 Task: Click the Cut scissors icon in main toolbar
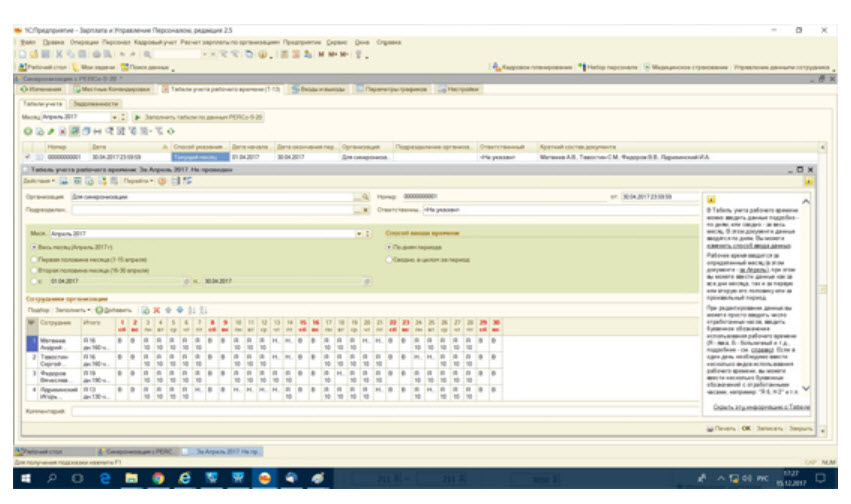pos(59,54)
